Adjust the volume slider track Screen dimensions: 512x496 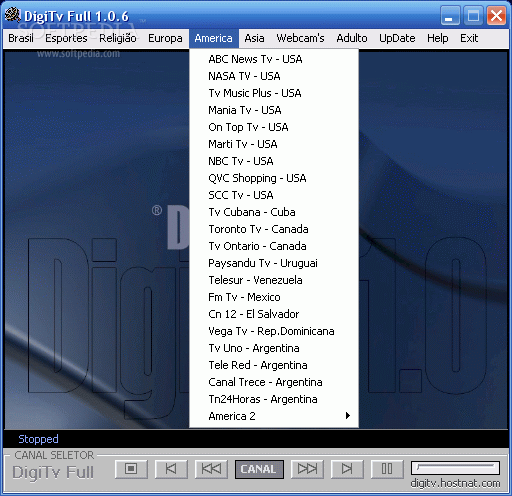[455, 468]
